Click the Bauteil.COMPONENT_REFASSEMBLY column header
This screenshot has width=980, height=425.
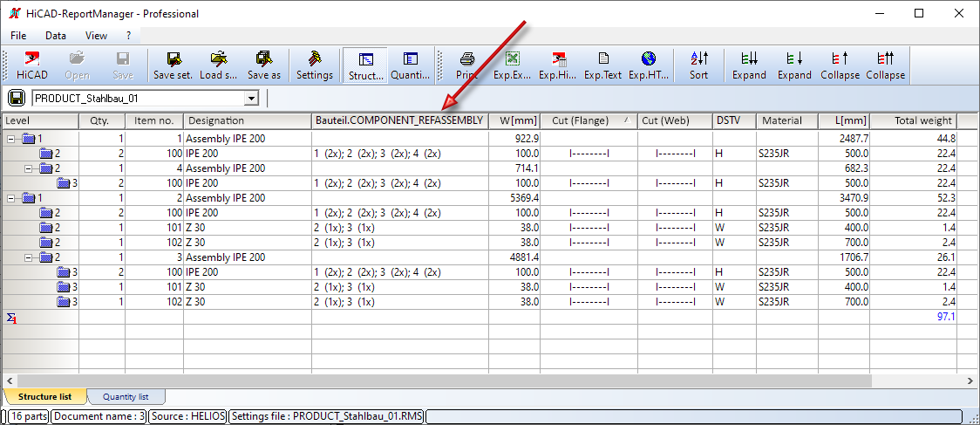[400, 120]
